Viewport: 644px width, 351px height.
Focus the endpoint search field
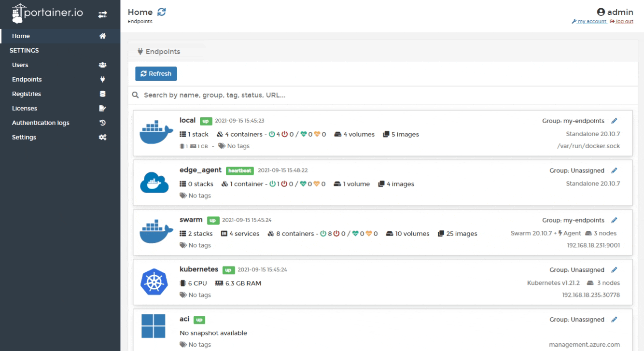click(383, 95)
